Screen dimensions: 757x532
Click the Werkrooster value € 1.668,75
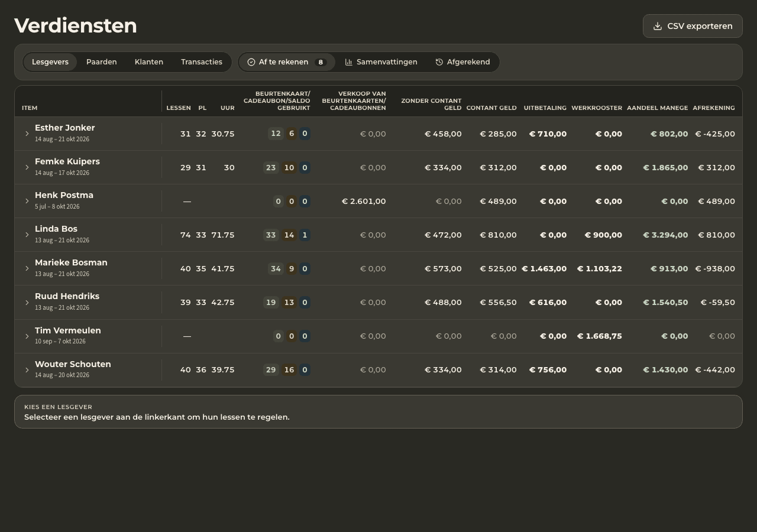pyautogui.click(x=600, y=336)
